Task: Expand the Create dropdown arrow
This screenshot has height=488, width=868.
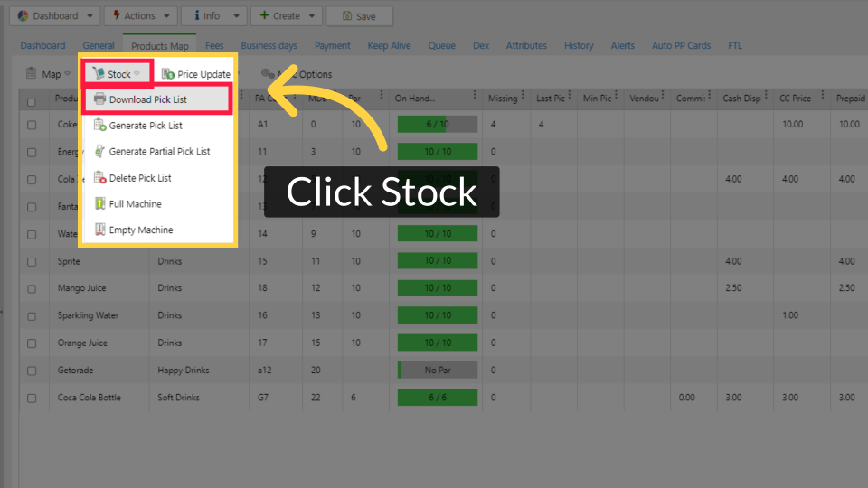Action: (312, 16)
